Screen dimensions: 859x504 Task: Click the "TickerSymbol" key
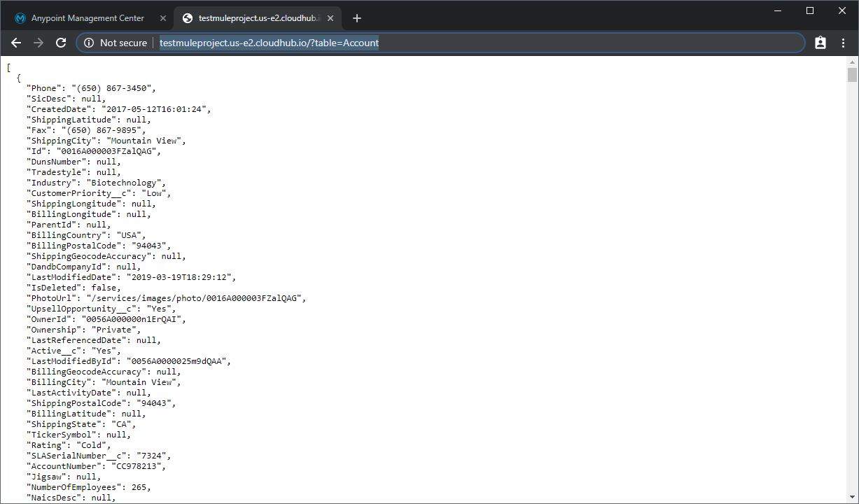tap(62, 435)
